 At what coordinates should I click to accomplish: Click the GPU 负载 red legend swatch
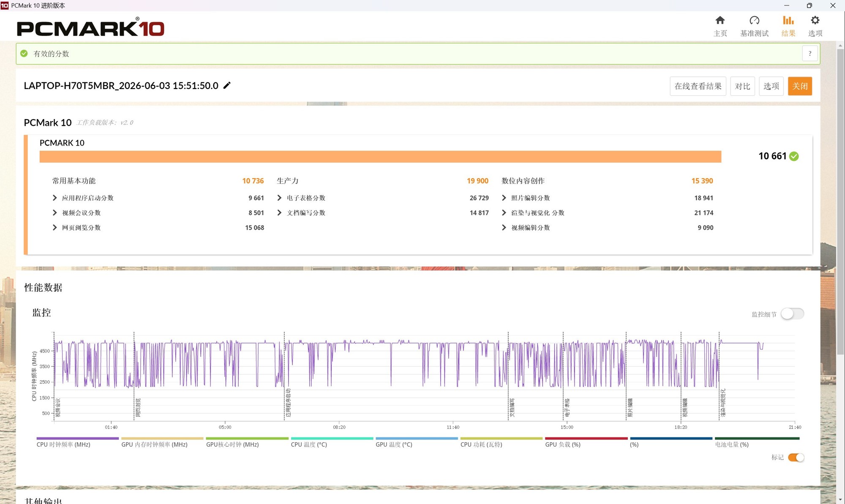[586, 438]
